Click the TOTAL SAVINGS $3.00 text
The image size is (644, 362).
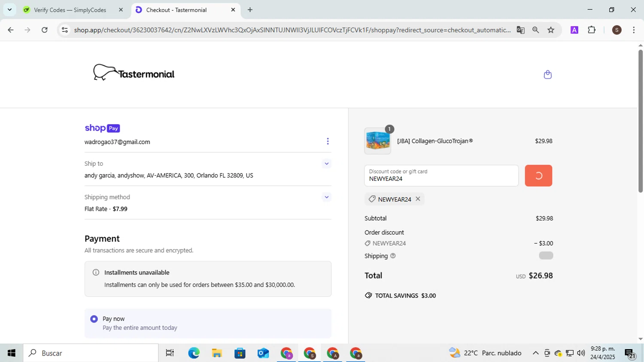(405, 295)
